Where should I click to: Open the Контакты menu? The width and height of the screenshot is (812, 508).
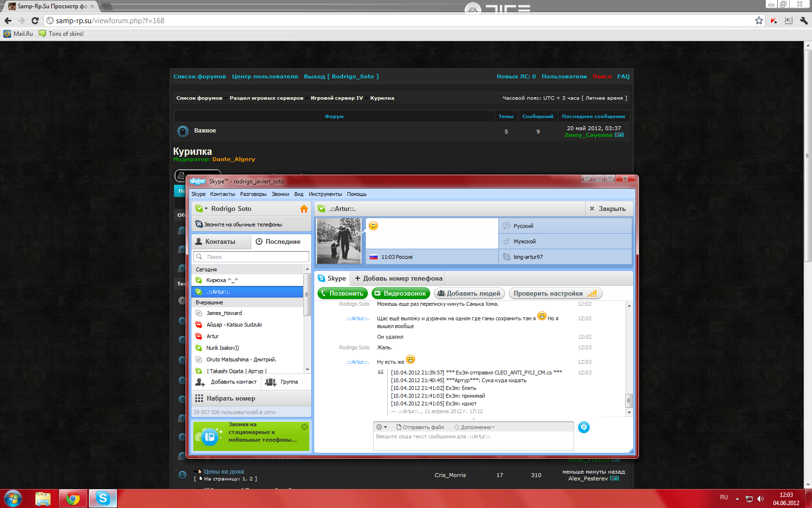click(x=222, y=194)
